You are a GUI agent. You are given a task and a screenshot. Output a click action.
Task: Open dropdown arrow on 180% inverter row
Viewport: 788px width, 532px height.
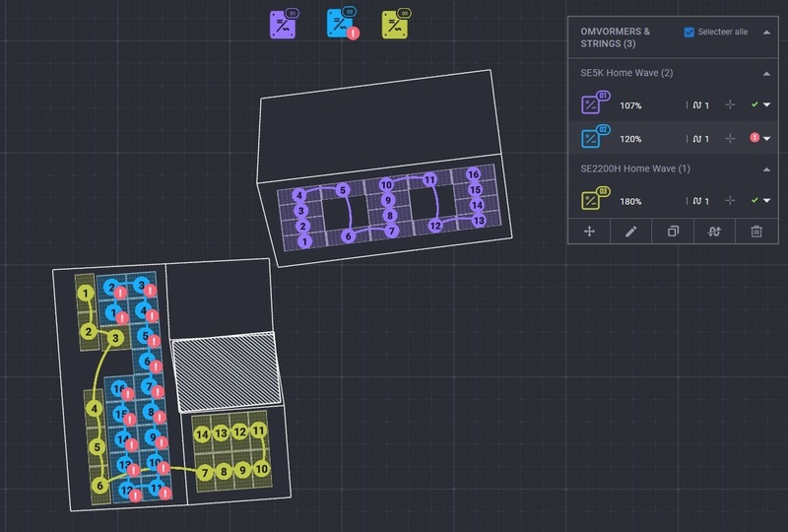click(767, 201)
